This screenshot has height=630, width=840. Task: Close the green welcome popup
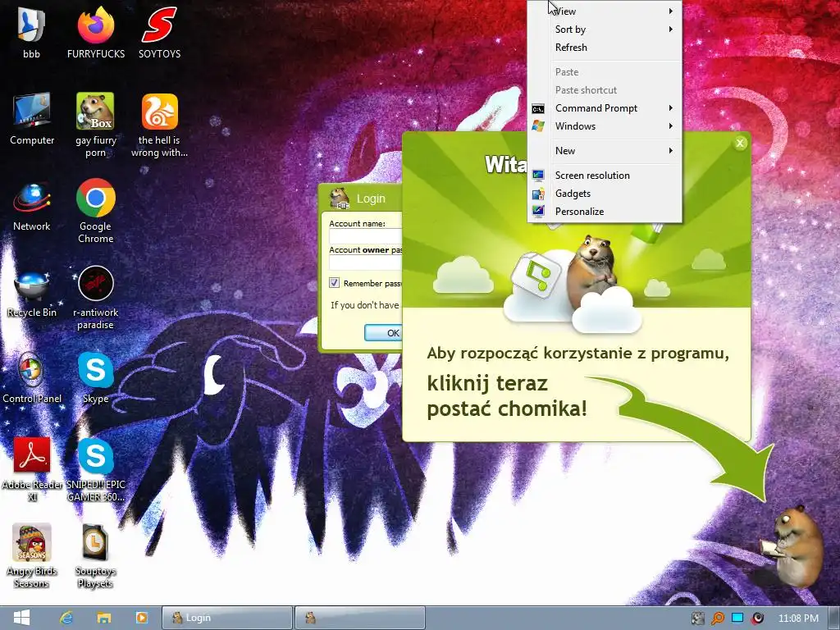coord(740,143)
